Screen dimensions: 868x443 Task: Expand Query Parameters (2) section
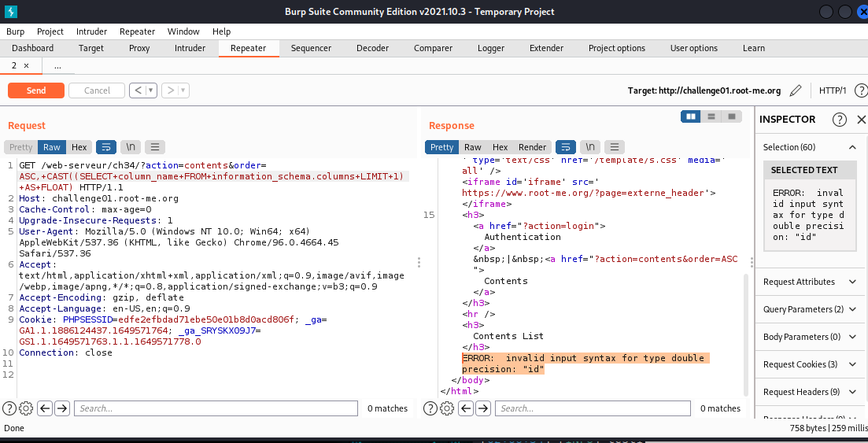point(852,309)
